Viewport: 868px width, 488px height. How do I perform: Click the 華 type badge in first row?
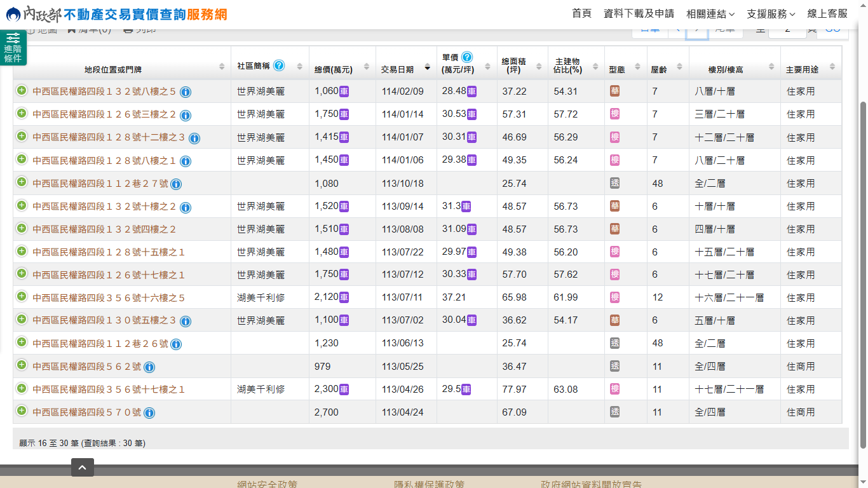point(614,91)
